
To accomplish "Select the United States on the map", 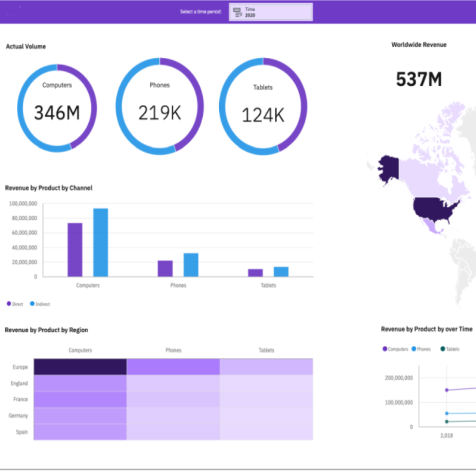I will click(x=434, y=209).
